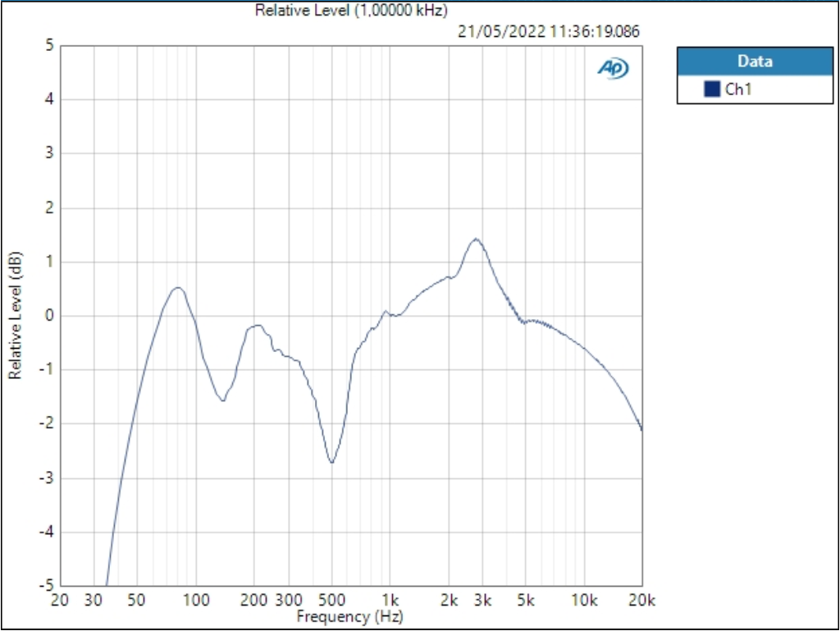
Task: Click the dip of the curve near 500 Hz
Action: [x=331, y=463]
